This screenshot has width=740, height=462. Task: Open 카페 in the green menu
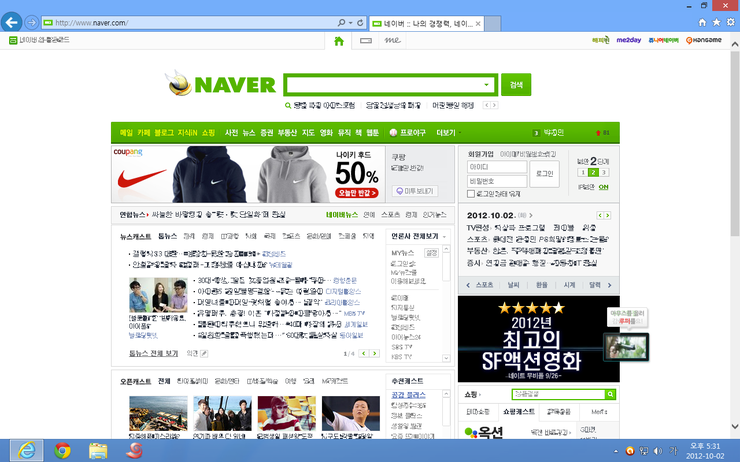click(143, 133)
